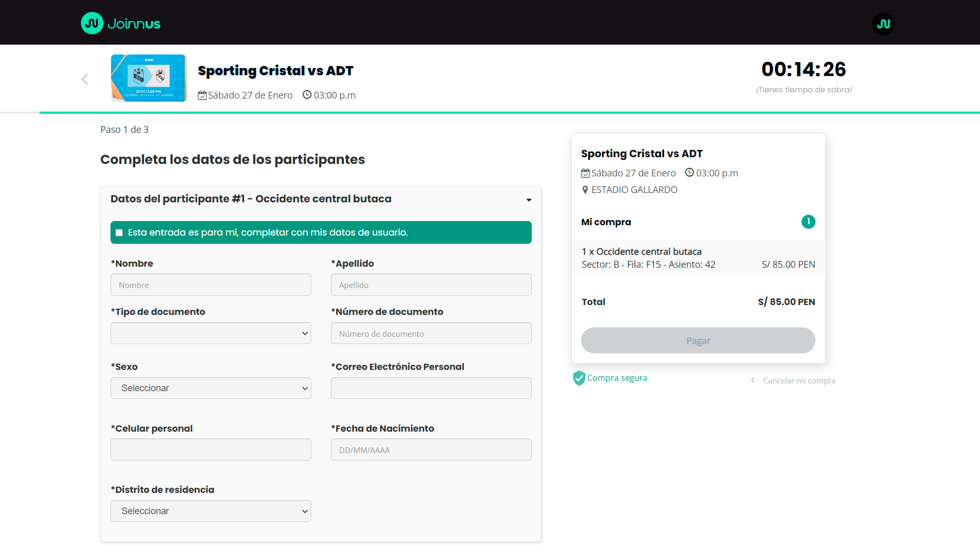Go back using the left chevron arrow
This screenshot has width=980, height=551.
click(x=85, y=79)
